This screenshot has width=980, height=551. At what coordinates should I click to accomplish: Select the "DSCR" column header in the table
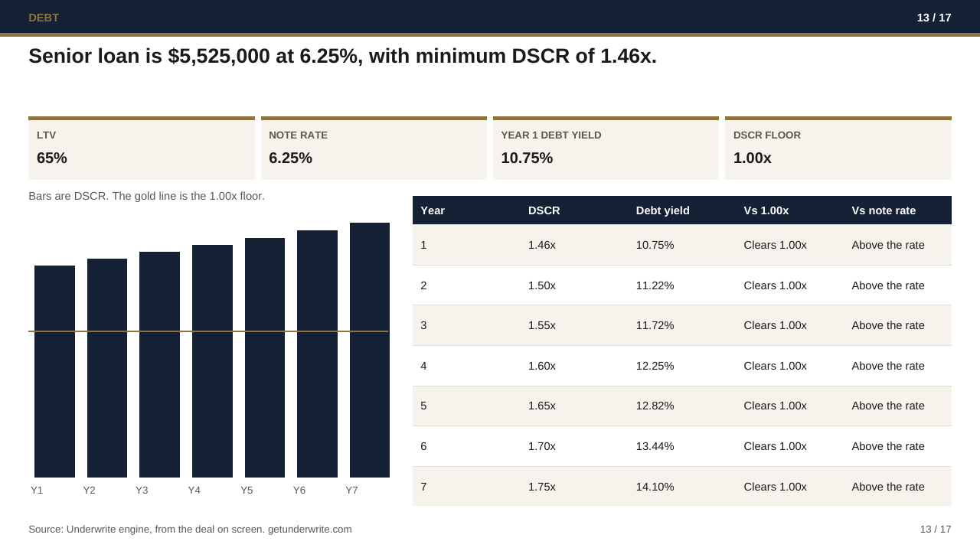coord(544,210)
